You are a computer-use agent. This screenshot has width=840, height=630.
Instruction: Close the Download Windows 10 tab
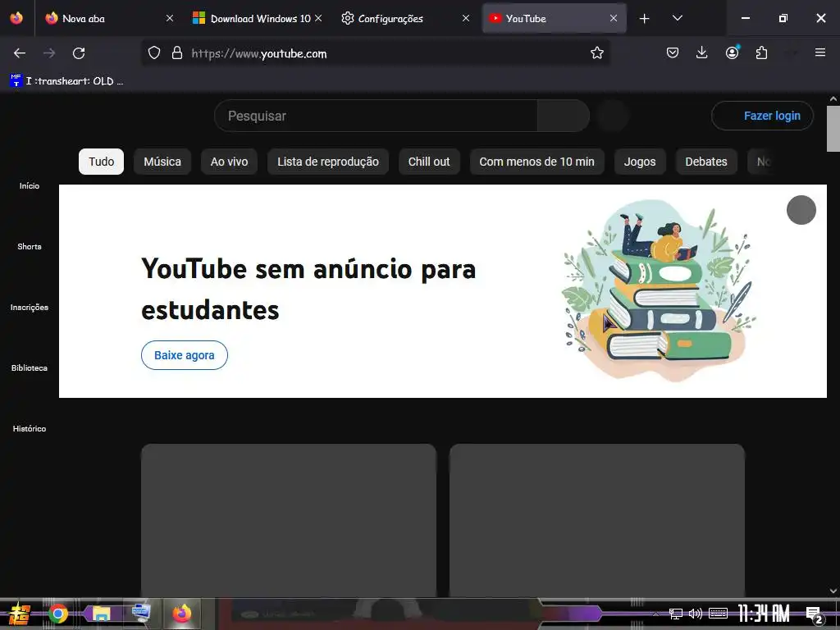tap(318, 18)
